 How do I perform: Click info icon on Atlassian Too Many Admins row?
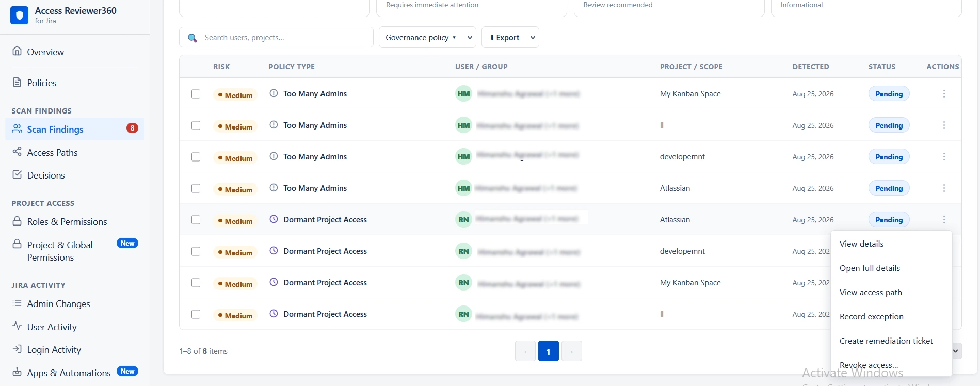[x=274, y=188]
